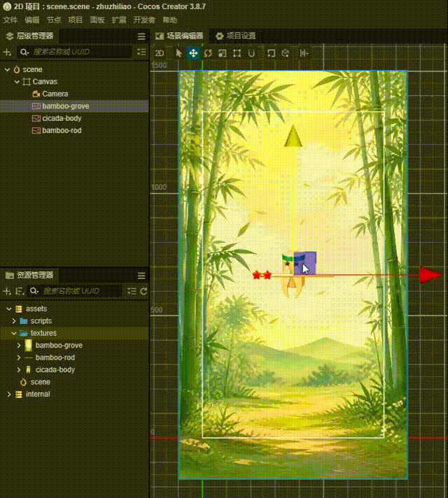
Task: Click the hierarchy search input field
Action: pos(75,52)
